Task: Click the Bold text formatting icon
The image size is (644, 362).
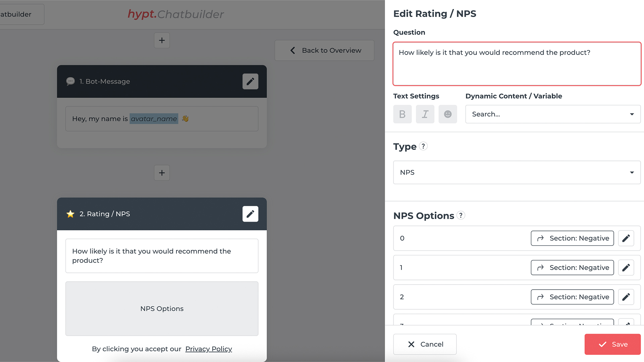Action: pos(402,114)
